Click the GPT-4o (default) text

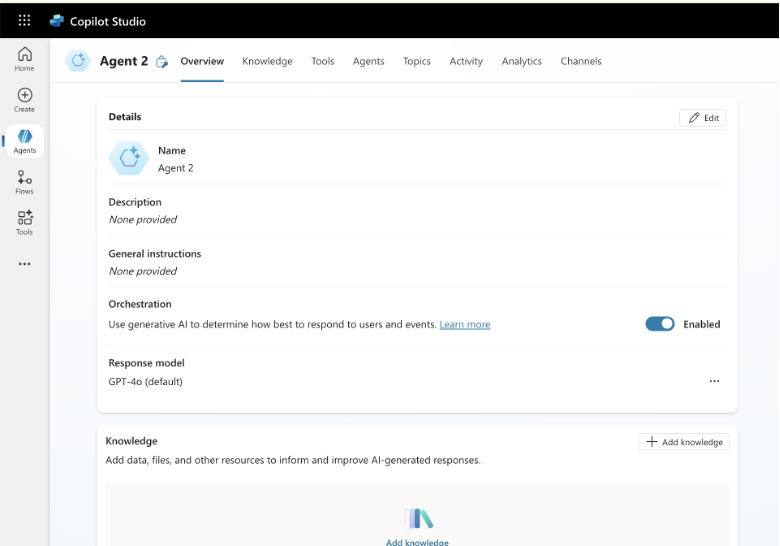(x=146, y=381)
